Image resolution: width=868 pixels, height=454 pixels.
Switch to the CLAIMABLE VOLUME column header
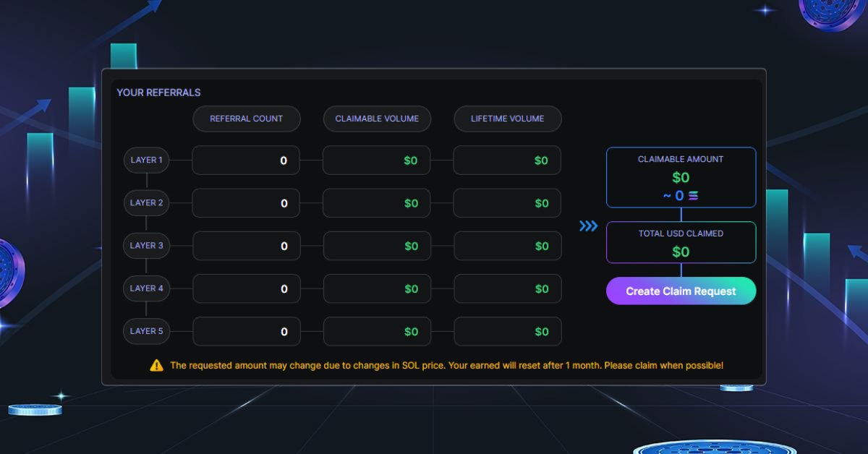click(377, 119)
